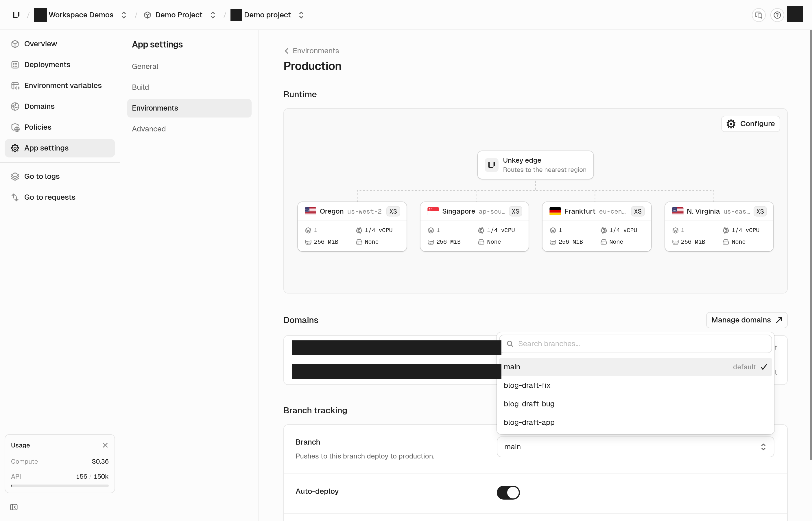Screen dimensions: 812x521
Task: Toggle the Auto-deploy switch
Action: 508,493
